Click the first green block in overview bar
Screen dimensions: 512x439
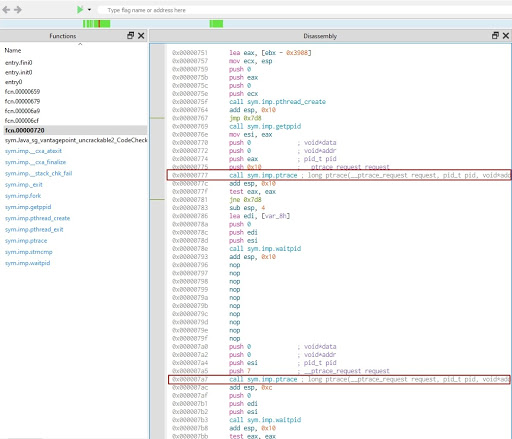point(96,24)
